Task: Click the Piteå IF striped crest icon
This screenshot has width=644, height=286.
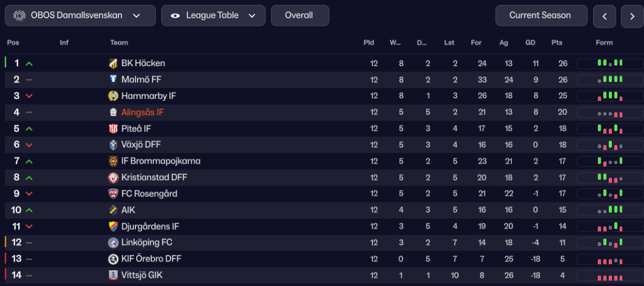Action: (113, 129)
